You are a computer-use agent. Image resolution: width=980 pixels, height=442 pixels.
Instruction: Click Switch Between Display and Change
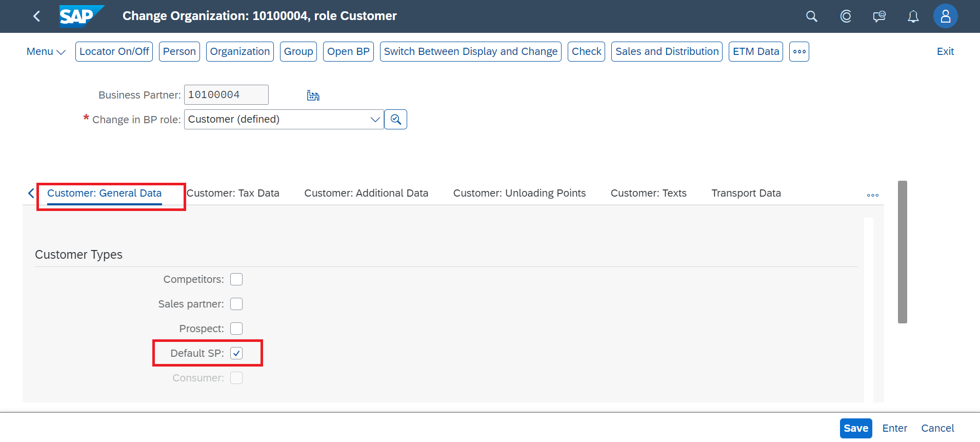click(471, 51)
